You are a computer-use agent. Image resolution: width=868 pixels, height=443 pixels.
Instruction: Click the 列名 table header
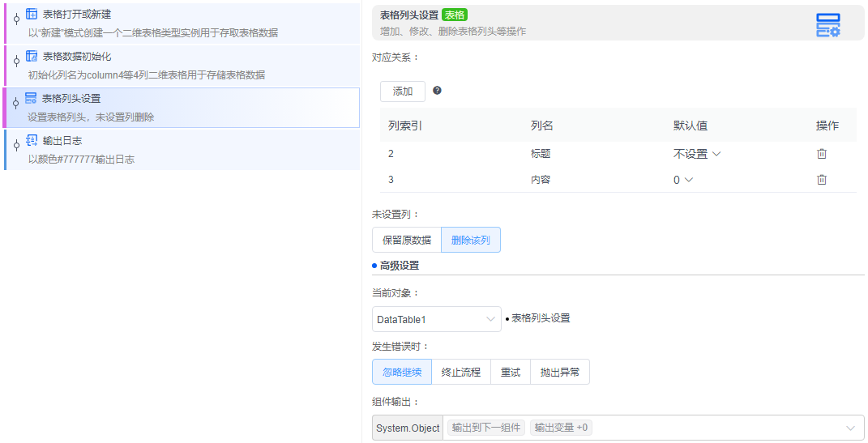click(x=541, y=126)
